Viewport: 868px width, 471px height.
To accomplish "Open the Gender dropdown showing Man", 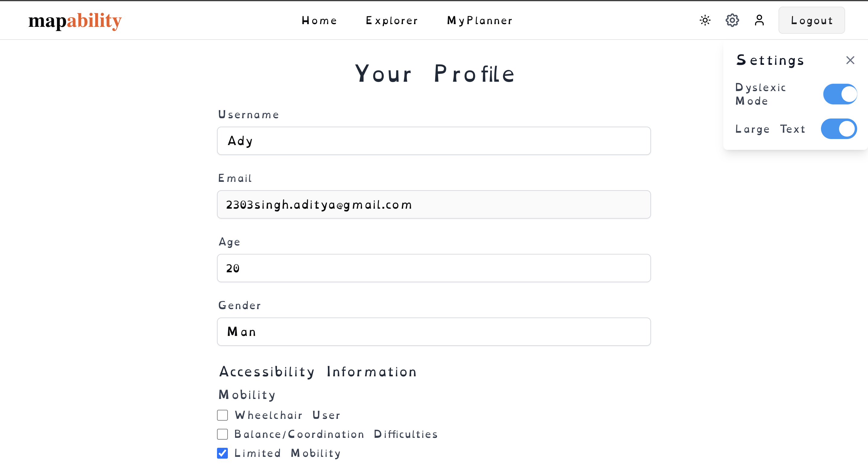I will [x=434, y=331].
